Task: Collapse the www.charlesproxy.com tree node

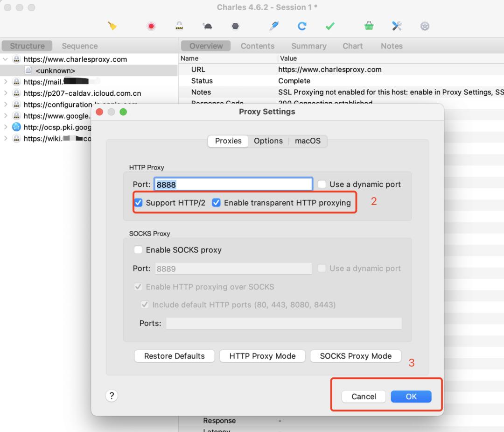Action: click(6, 59)
